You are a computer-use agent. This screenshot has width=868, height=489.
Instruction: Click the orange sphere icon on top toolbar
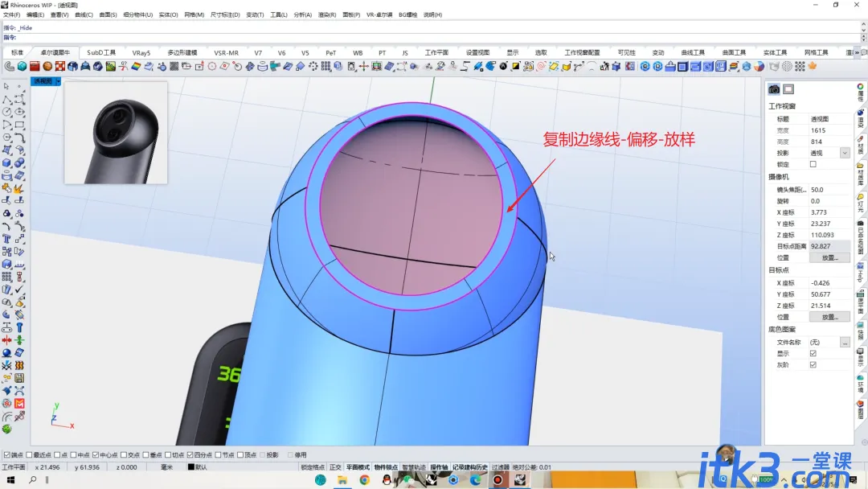click(x=47, y=67)
